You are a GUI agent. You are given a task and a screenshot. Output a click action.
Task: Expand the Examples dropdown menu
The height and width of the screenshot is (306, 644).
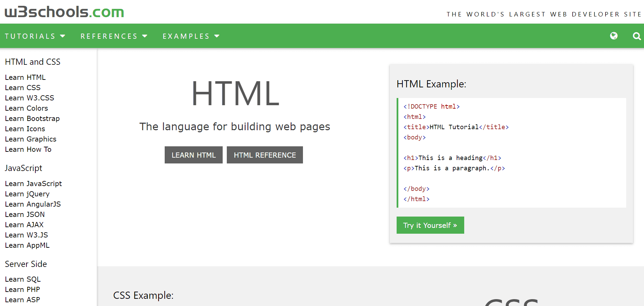[191, 36]
